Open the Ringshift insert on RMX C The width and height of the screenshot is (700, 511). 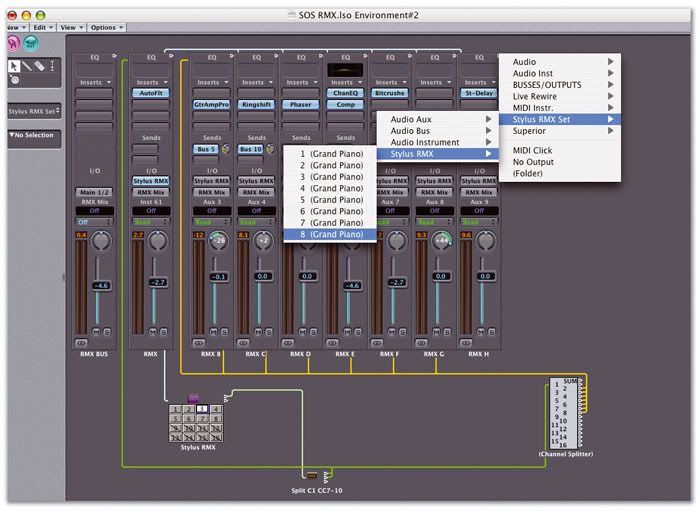[256, 104]
